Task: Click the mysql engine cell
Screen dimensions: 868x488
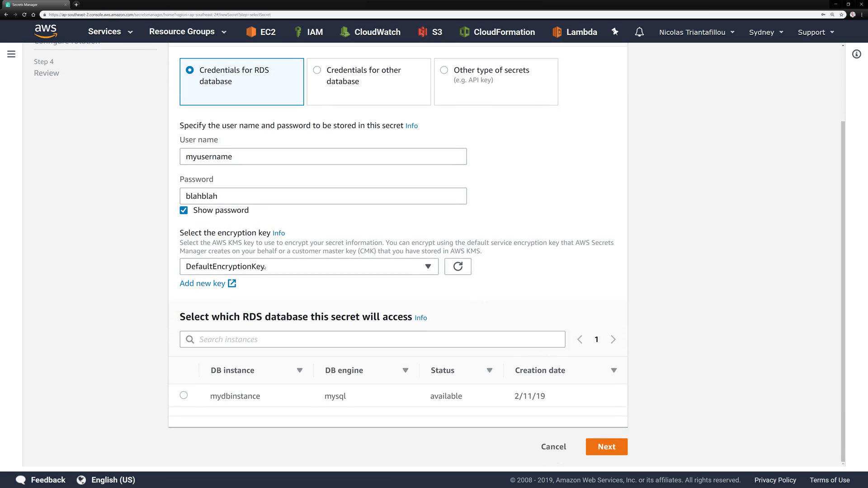Action: [335, 396]
